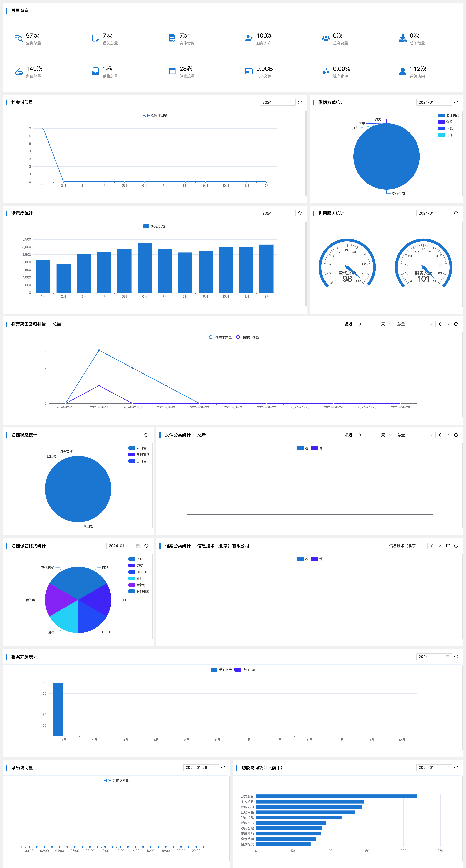
Task: Click the 最近 number field in 文件分类统计
Action: [367, 435]
